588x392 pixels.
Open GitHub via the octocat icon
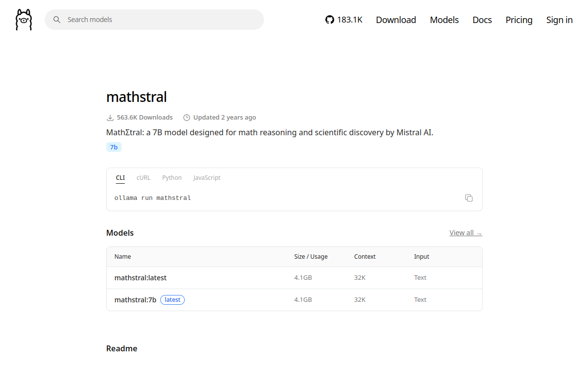pyautogui.click(x=330, y=20)
